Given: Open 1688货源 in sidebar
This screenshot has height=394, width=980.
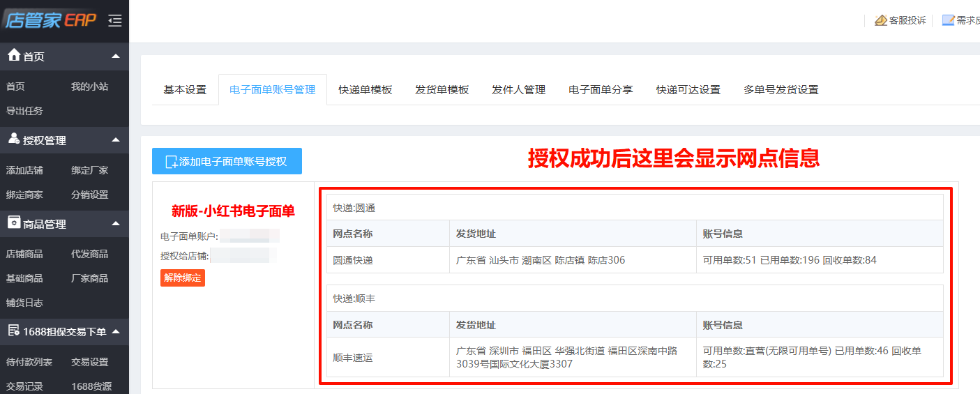Looking at the screenshot, I should pos(91,386).
